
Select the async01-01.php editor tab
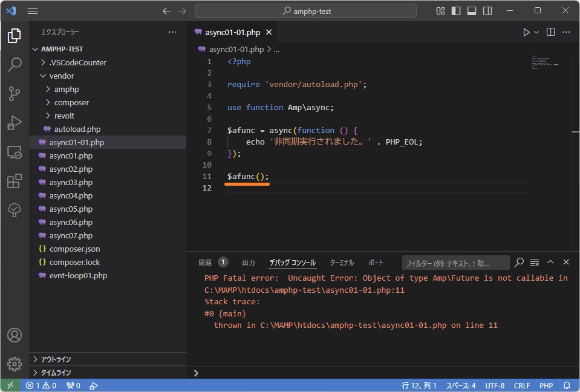tap(232, 32)
